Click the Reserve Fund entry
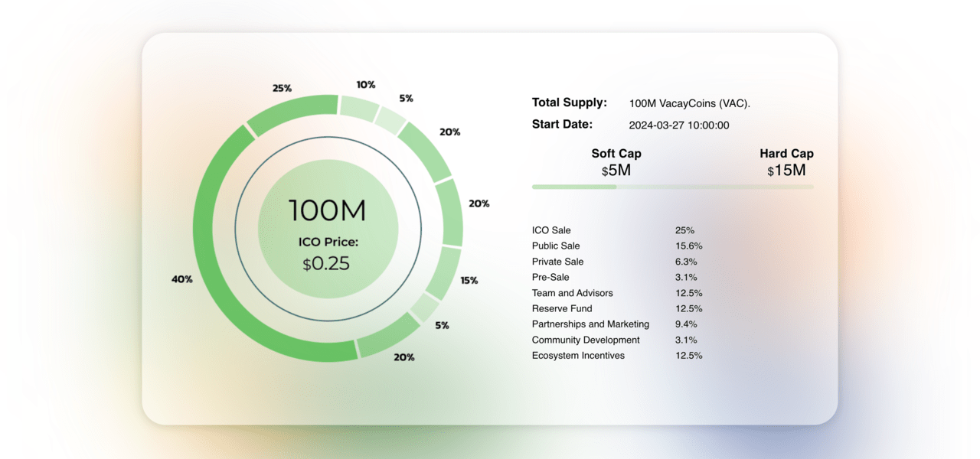 coord(561,308)
